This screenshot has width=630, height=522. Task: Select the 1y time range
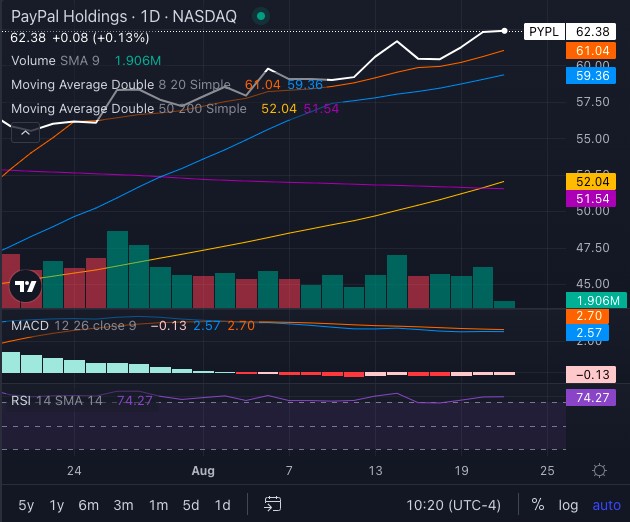(x=57, y=505)
